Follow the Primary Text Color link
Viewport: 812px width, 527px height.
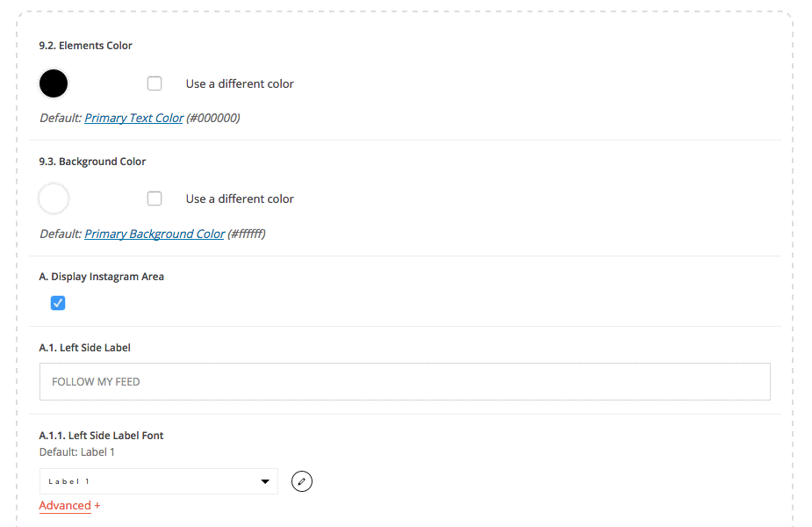click(133, 118)
